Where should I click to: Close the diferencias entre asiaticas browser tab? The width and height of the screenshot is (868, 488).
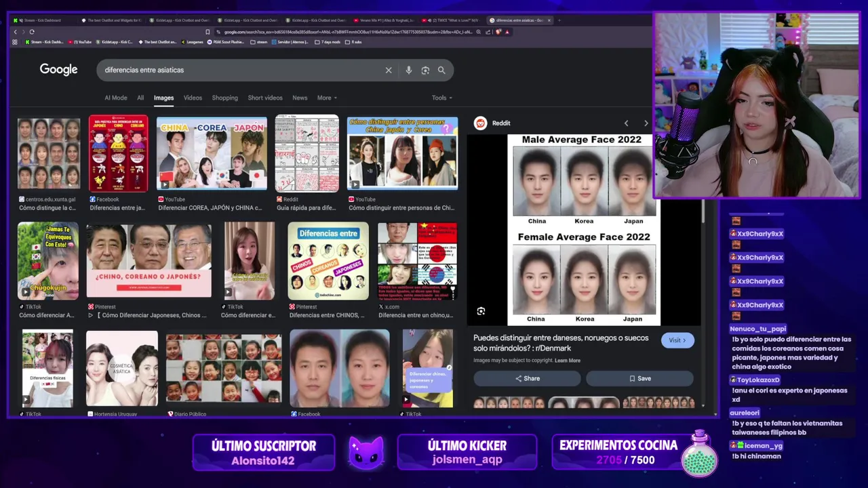[549, 20]
